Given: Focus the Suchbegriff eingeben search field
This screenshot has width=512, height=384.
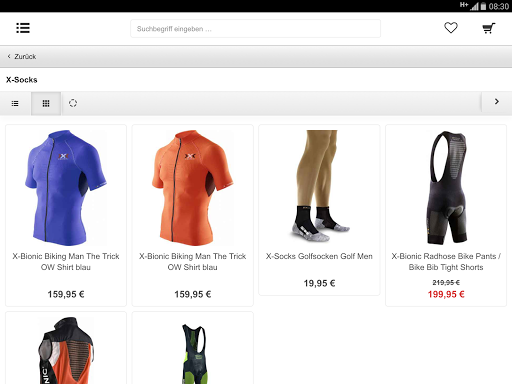Looking at the screenshot, I should [255, 29].
